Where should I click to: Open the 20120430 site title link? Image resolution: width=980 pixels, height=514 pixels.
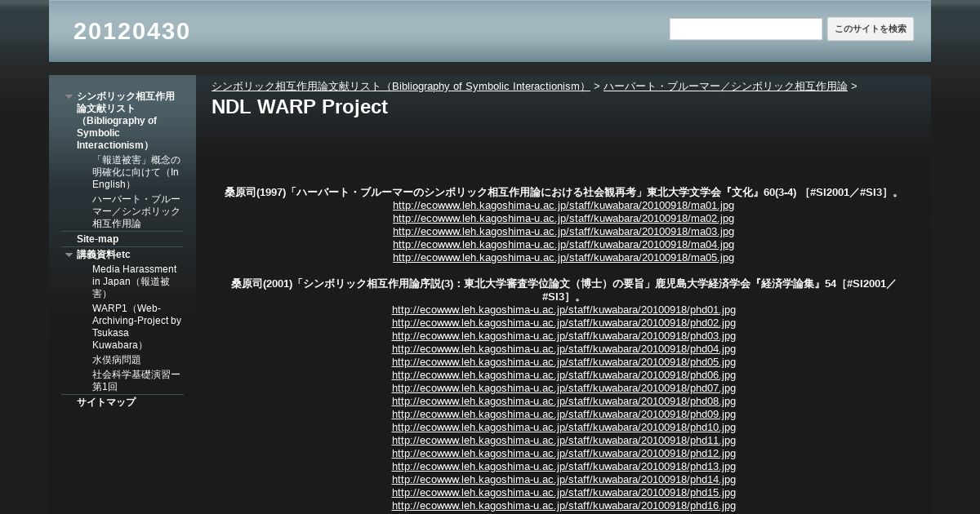131,31
